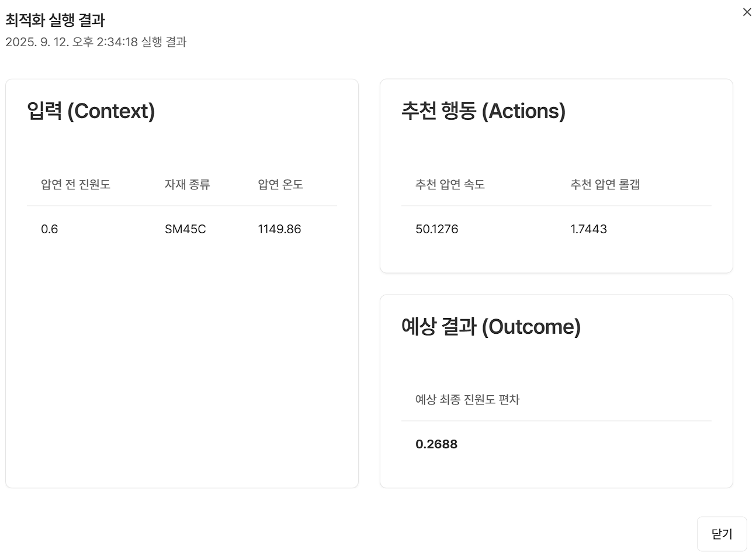756x560 pixels.
Task: Click the 1149.86 temperature value
Action: (279, 229)
